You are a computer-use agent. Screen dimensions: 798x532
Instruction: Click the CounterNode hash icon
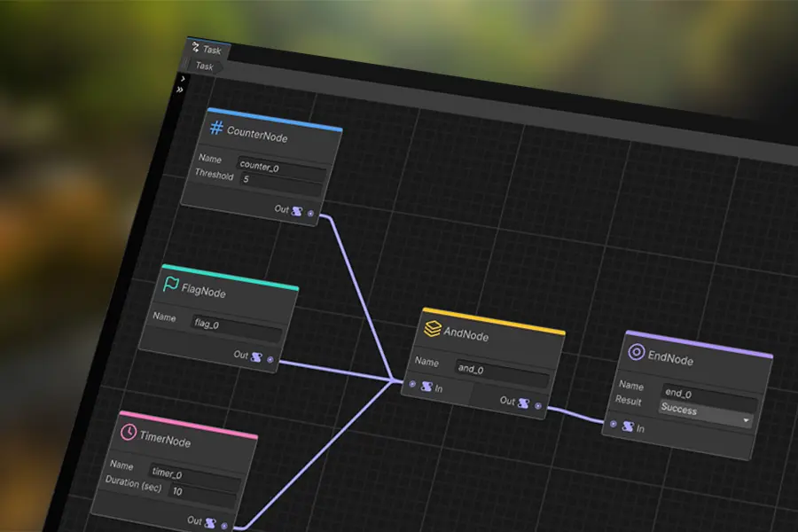point(217,128)
